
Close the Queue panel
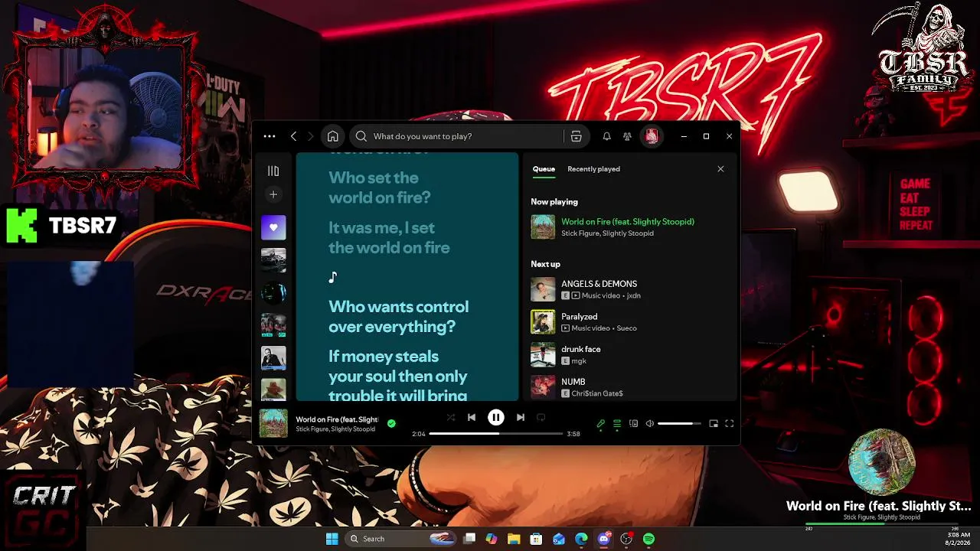720,169
